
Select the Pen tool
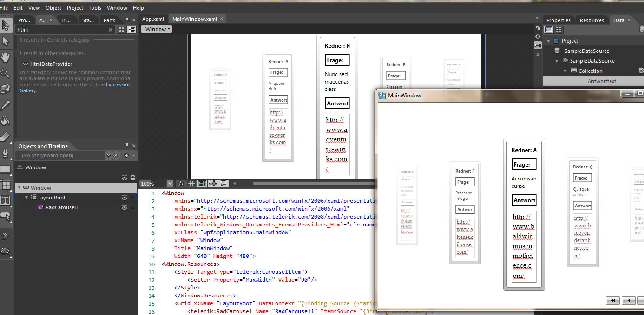coord(6,153)
